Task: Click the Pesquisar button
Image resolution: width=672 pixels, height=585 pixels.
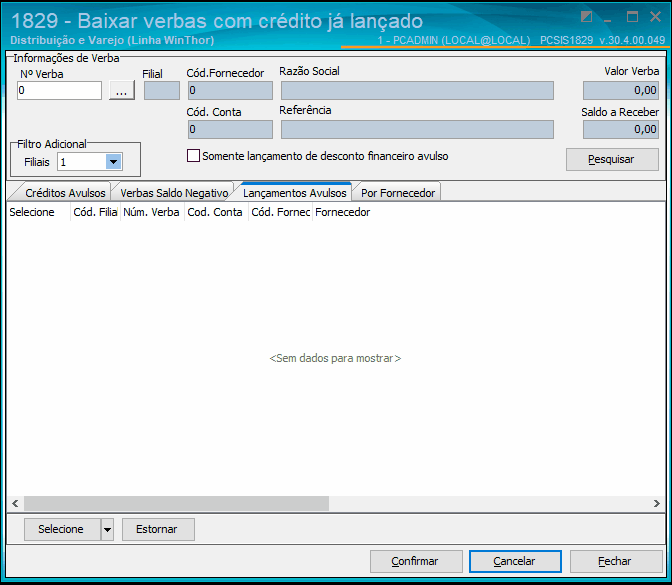Action: [x=612, y=159]
